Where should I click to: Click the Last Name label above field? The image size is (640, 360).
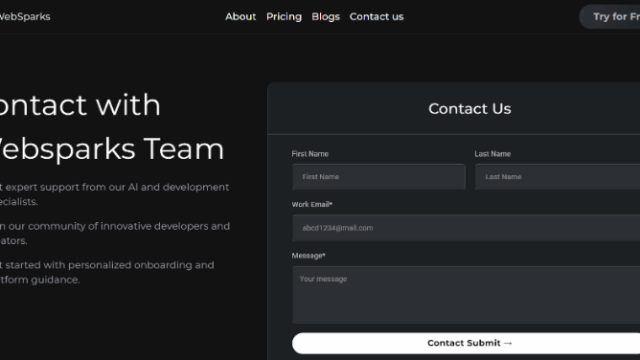(x=493, y=154)
